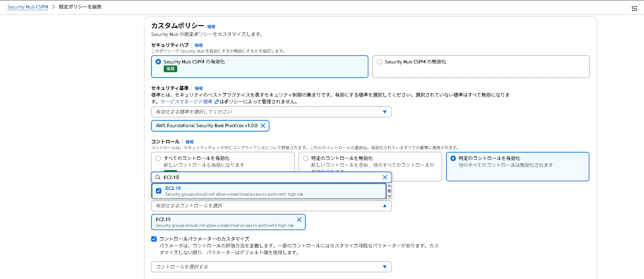Uncheck EC2.19 in the dropdown results
Image resolution: width=644 pixels, height=279 pixels.
point(159,191)
